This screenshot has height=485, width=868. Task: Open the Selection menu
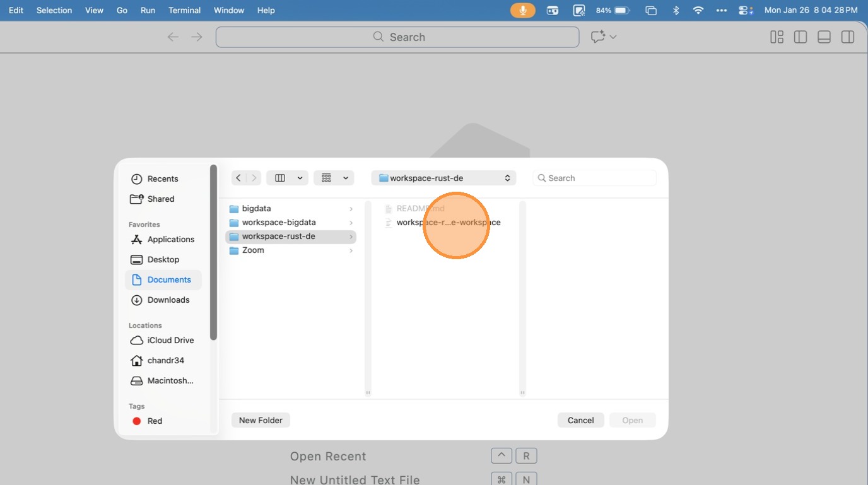[x=54, y=10]
